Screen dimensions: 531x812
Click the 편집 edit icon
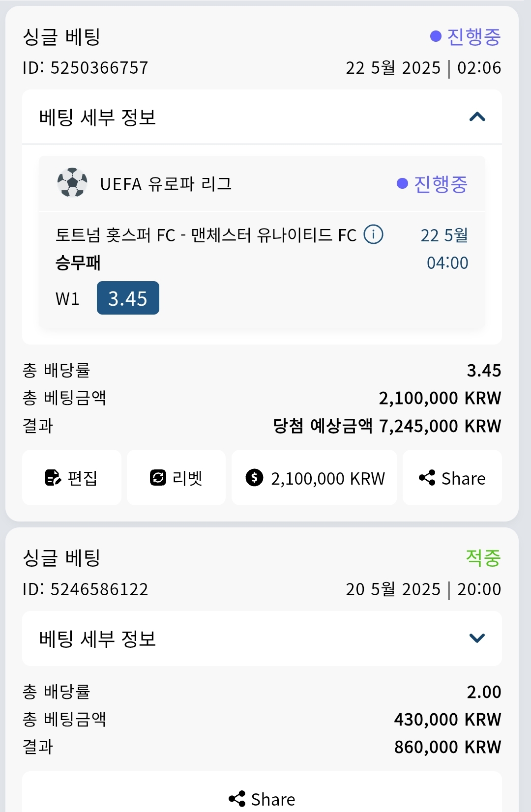[x=53, y=478]
